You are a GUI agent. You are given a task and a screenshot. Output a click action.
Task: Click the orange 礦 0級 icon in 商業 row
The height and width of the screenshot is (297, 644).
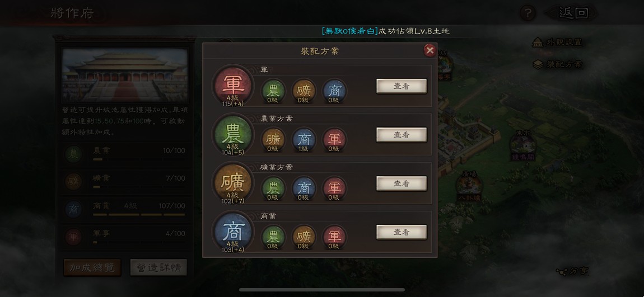(x=304, y=237)
